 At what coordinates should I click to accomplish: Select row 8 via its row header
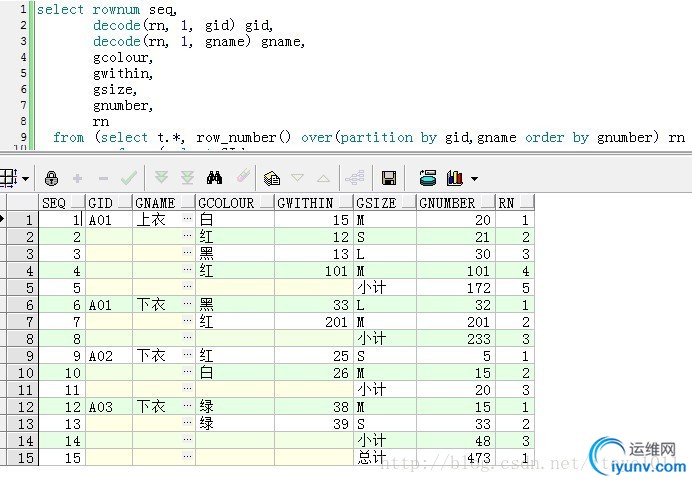22,339
